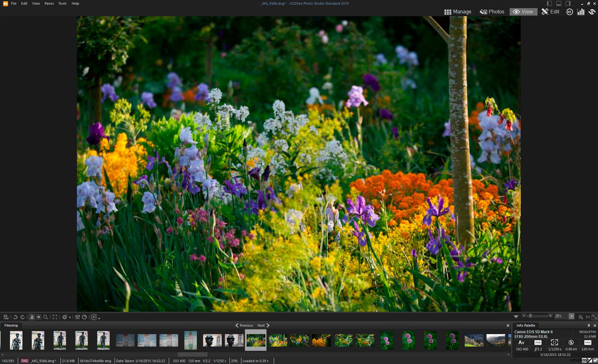Pin the Info Palette panel
The width and height of the screenshot is (598, 364).
pyautogui.click(x=588, y=325)
